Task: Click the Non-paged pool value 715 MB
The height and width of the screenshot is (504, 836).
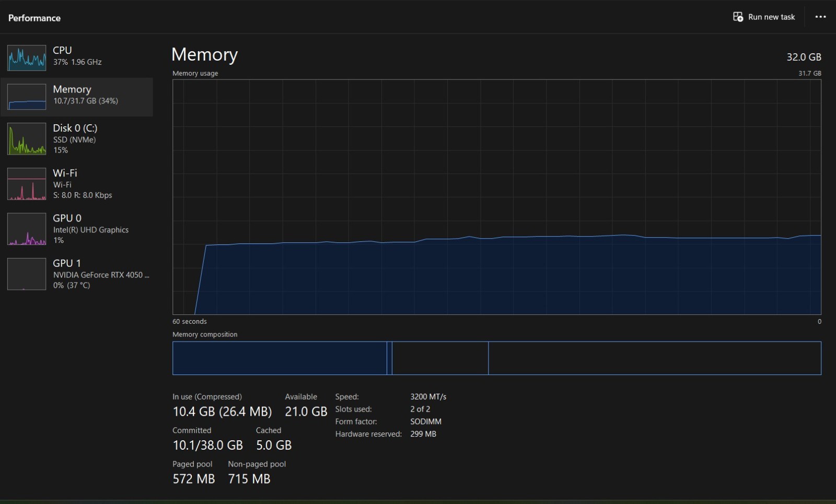Action: 249,479
